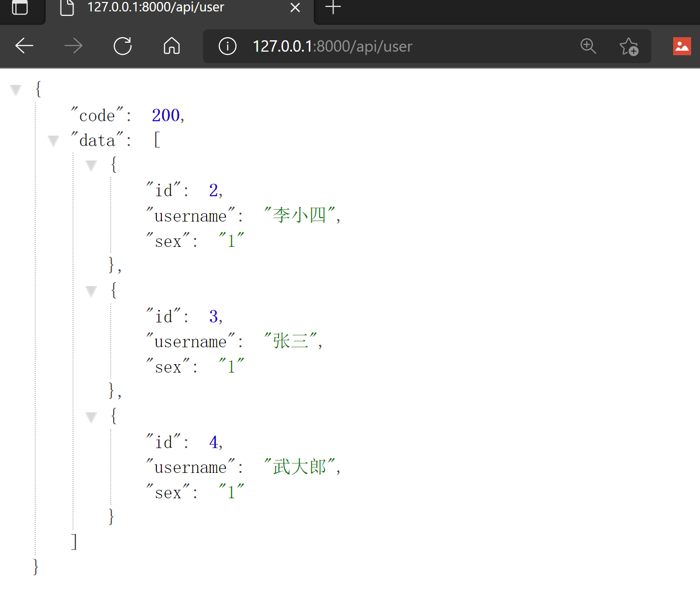Screen dimensions: 700x615
Task: Click the username value 张三
Action: (291, 341)
